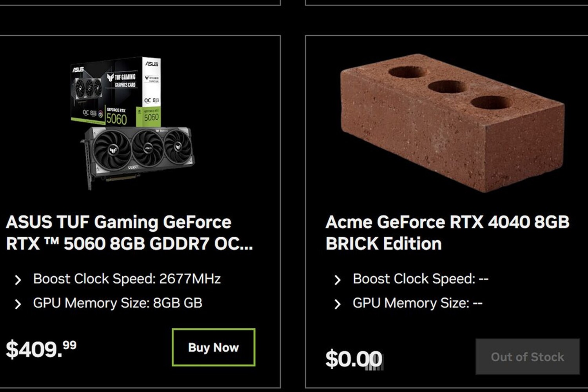Click the green 5060 label on the box
This screenshot has width=588, height=392.
(x=151, y=116)
